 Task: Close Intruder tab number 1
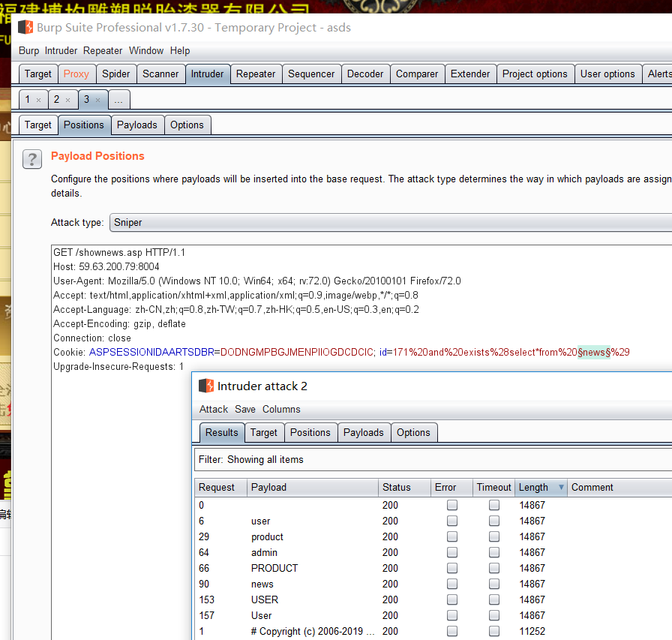pyautogui.click(x=38, y=101)
